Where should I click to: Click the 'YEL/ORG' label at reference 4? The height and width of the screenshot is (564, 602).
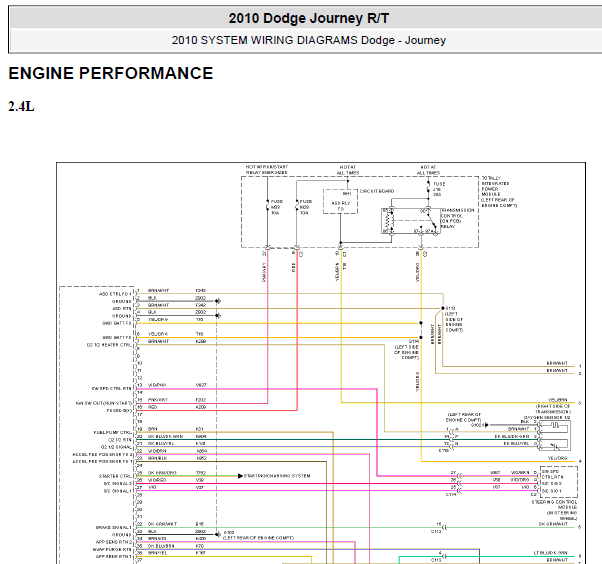coord(557,458)
